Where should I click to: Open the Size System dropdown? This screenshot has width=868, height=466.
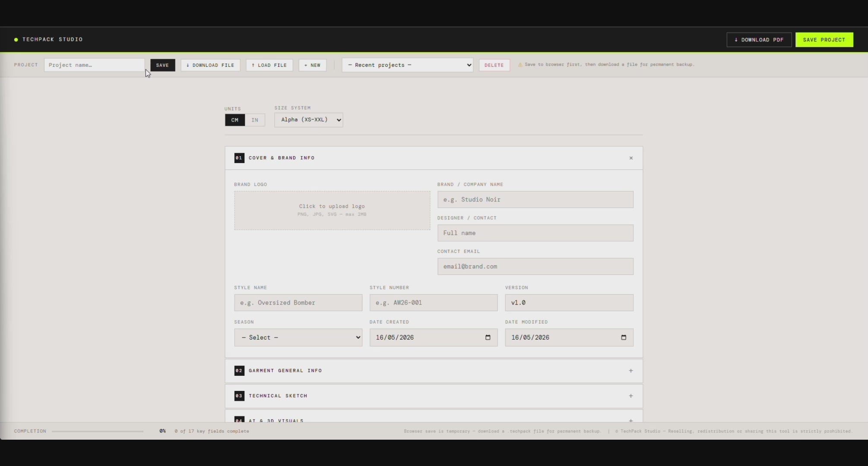308,120
